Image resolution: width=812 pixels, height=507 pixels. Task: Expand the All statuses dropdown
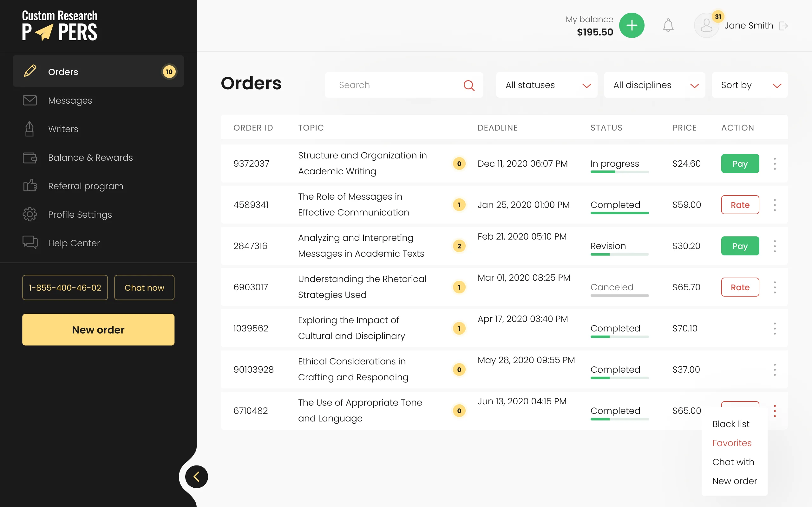point(547,85)
